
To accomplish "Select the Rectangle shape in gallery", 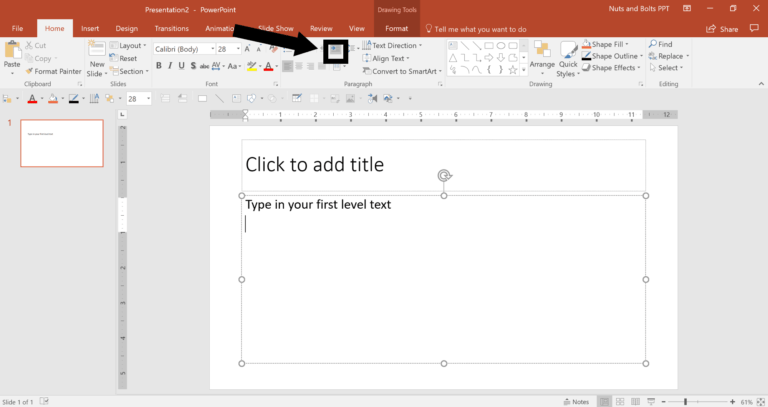I will 489,46.
